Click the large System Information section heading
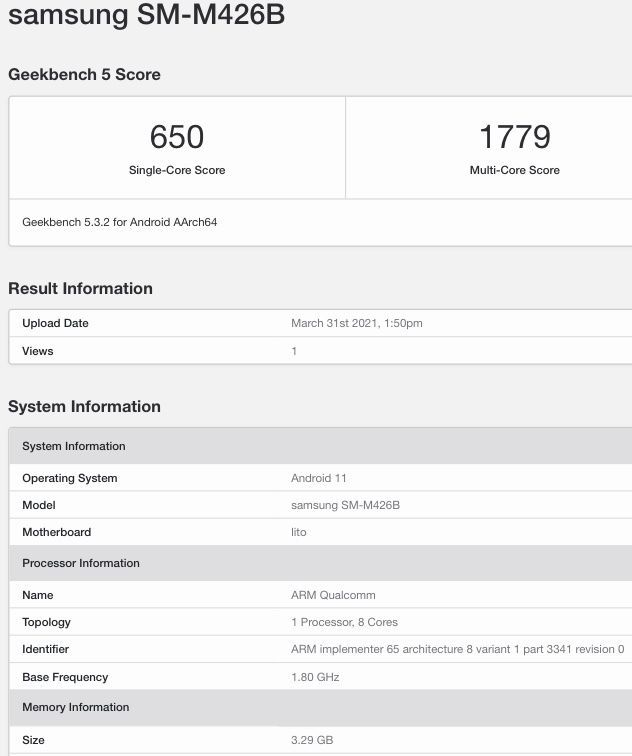This screenshot has height=756, width=632. tap(84, 406)
